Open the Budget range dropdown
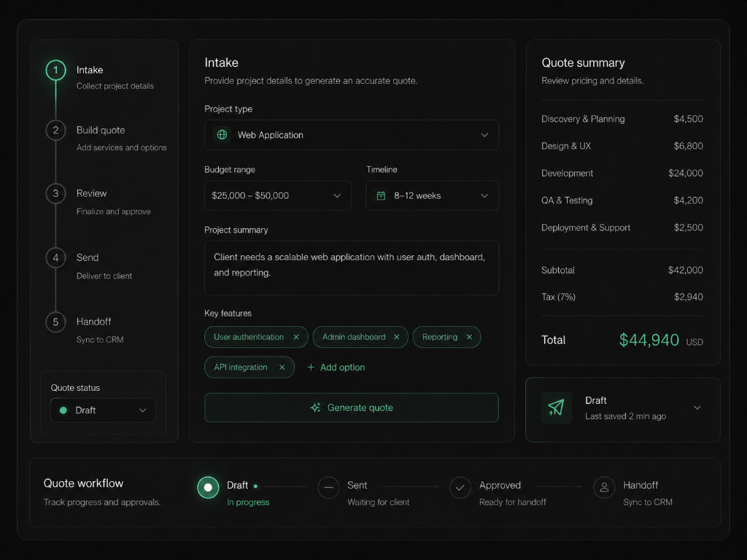 (x=278, y=195)
